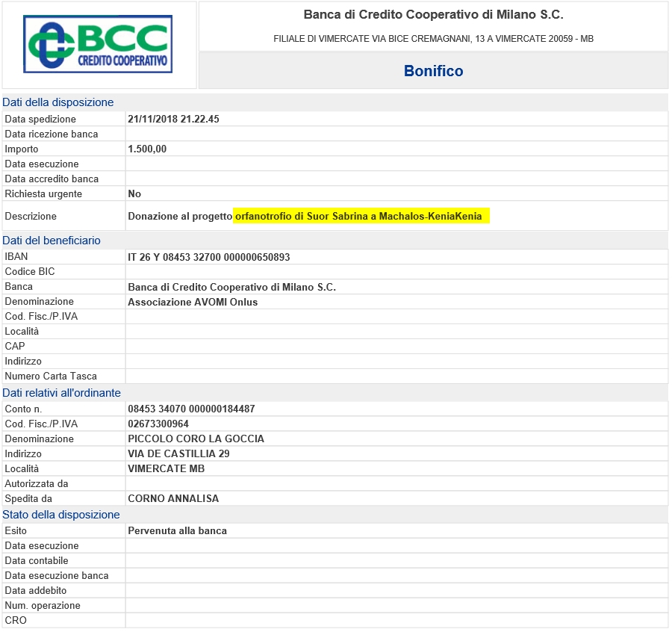The width and height of the screenshot is (672, 632).
Task: Click the words 'Donazione al progetto'
Action: 180,216
